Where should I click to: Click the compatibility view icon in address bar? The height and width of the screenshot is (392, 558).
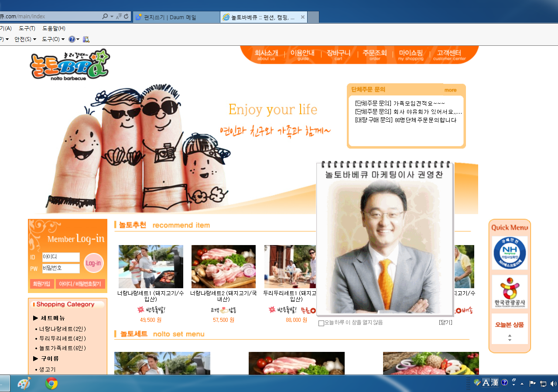pos(119,17)
